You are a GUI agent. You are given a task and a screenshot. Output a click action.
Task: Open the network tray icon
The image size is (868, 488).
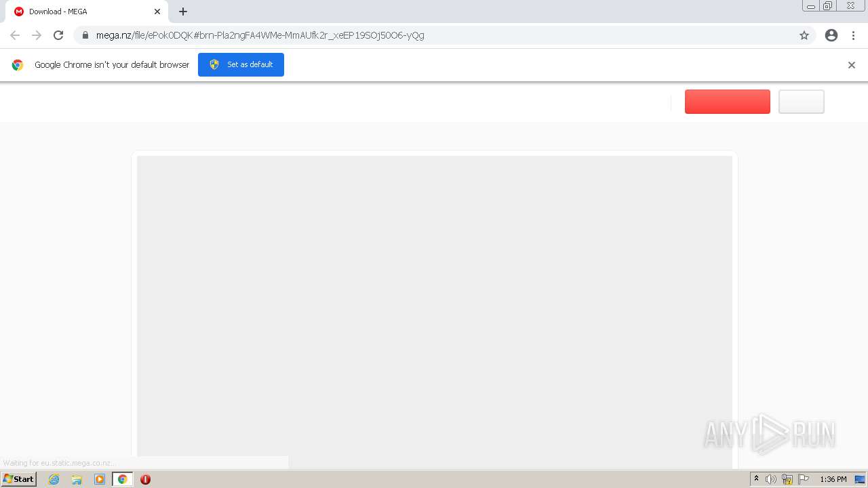point(787,479)
